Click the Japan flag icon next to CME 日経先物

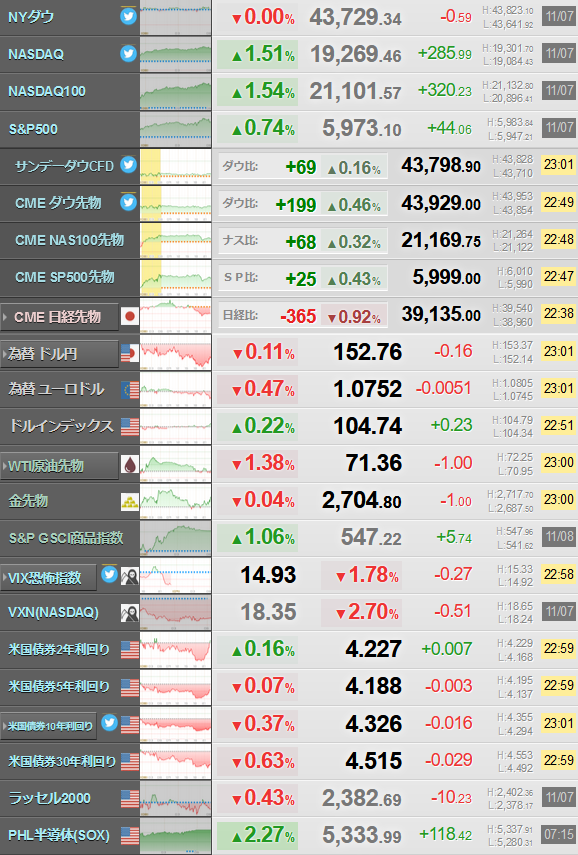[x=130, y=316]
